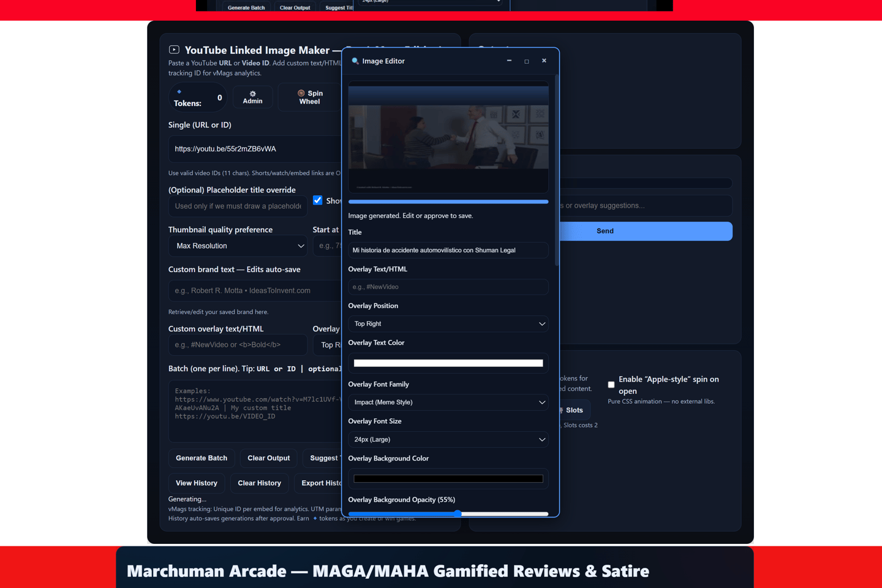Open the Thumbnail quality preference dropdown
Viewport: 882px width, 588px height.
238,246
